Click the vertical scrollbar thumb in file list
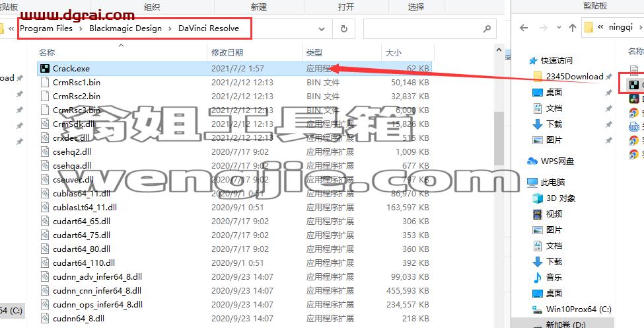The image size is (644, 328). click(499, 138)
